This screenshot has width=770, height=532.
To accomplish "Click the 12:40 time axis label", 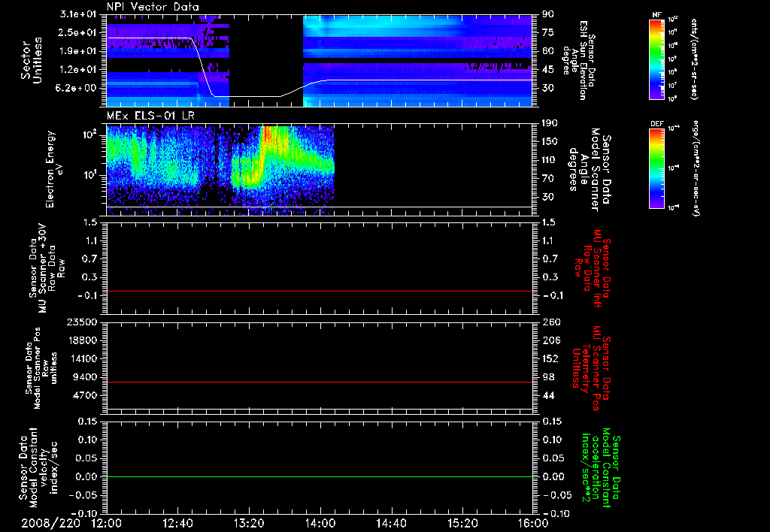I will point(177,523).
